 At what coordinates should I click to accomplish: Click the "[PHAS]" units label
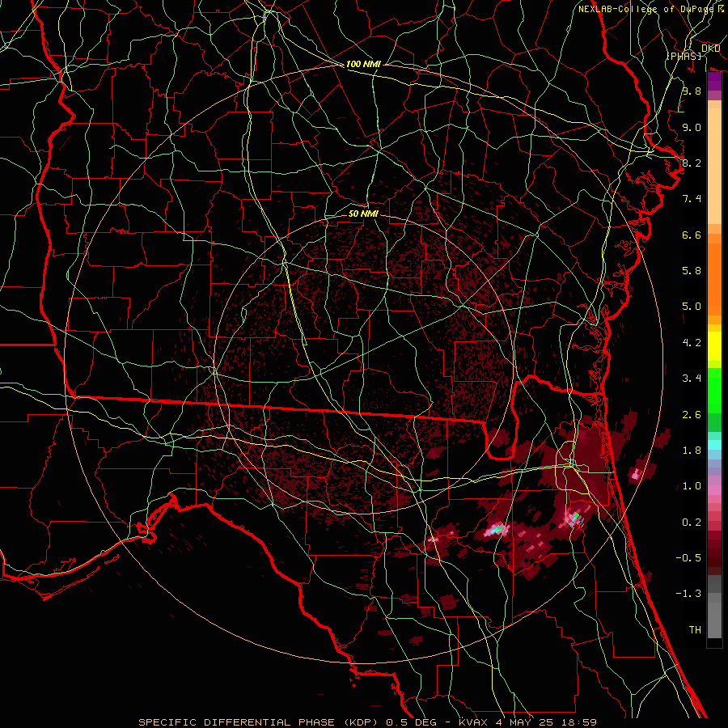[x=684, y=56]
